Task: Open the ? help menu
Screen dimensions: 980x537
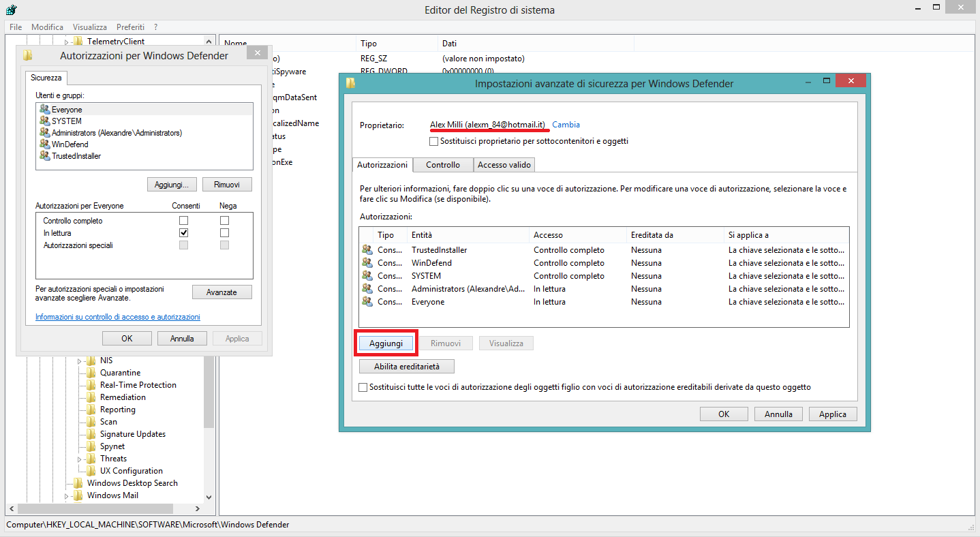Action: 155,27
